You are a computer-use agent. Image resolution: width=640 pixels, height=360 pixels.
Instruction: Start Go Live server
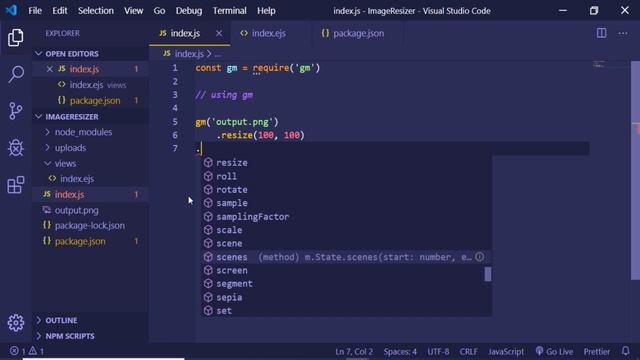(x=554, y=351)
